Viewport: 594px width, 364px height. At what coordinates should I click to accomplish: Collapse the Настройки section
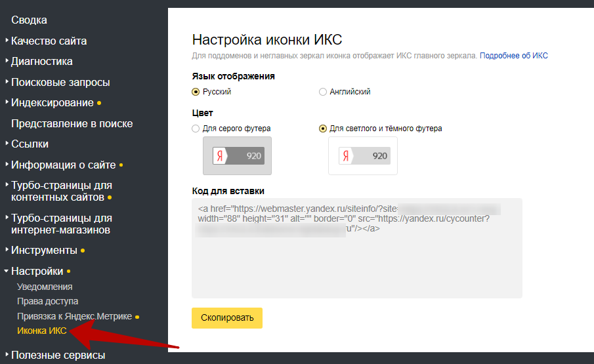37,271
